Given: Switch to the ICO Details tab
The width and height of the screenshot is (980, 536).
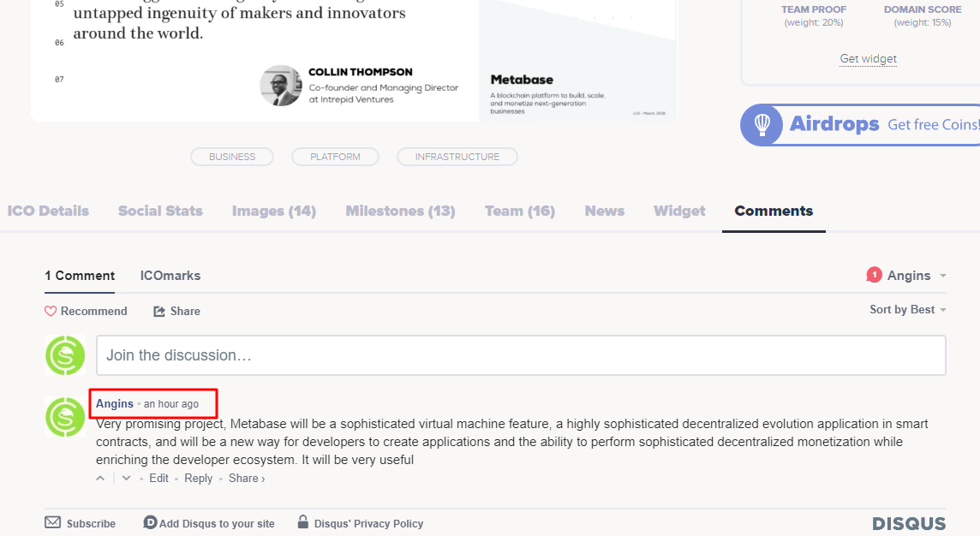Looking at the screenshot, I should point(48,211).
